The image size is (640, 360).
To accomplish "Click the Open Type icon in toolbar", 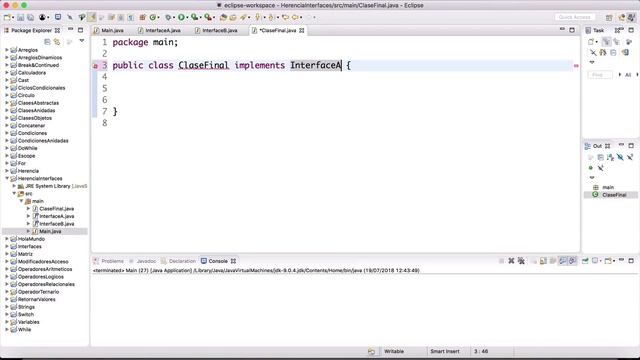I will coord(223,18).
